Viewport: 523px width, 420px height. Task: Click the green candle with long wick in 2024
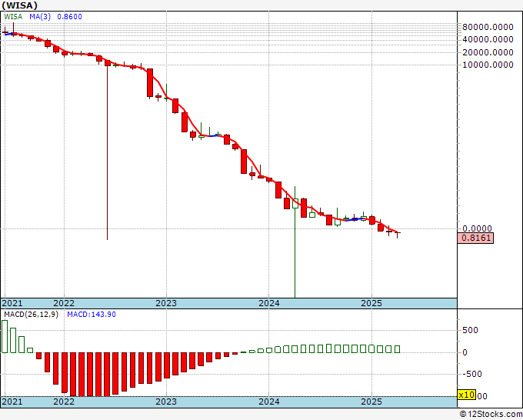[x=295, y=204]
